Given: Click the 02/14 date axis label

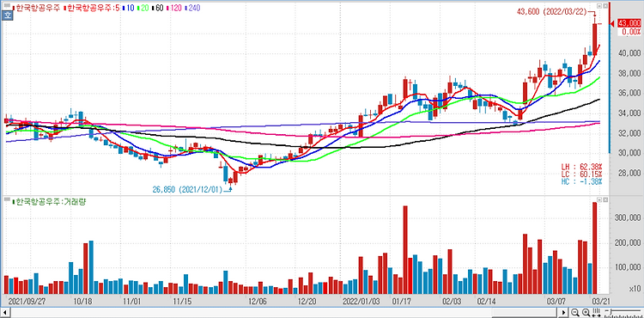Looking at the screenshot, I should [485, 301].
